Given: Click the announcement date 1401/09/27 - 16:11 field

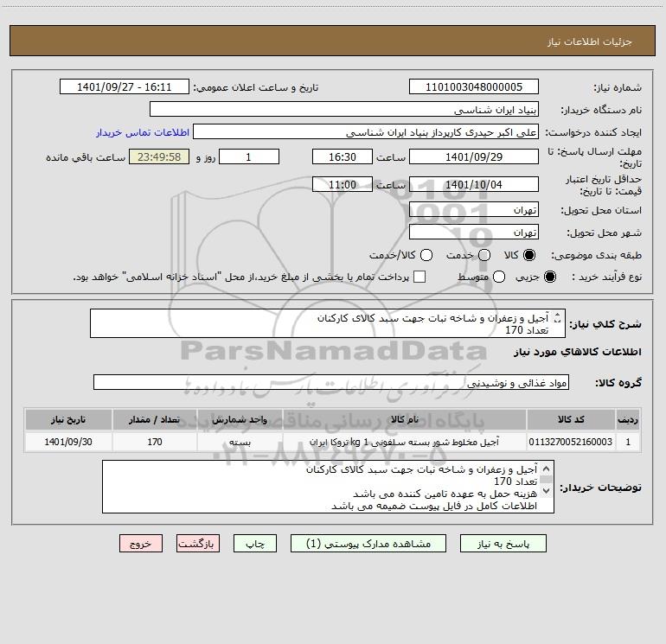Looking at the screenshot, I should [x=125, y=86].
